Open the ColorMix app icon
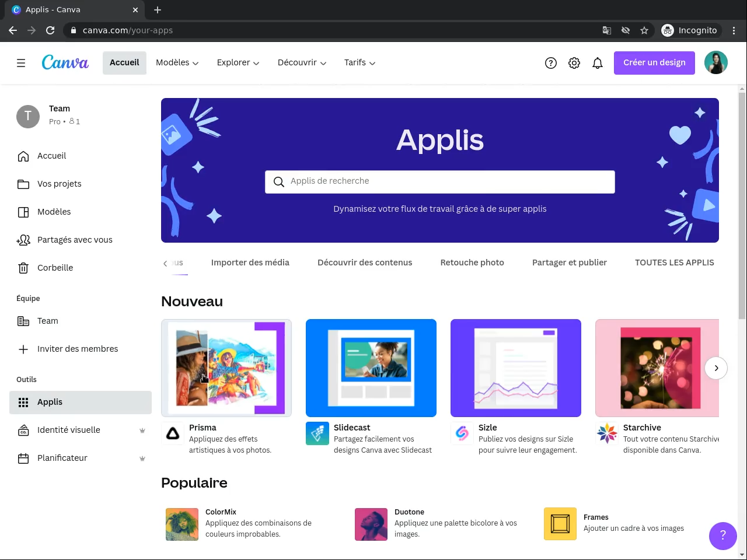Screen dimensions: 747x560 coord(182,524)
